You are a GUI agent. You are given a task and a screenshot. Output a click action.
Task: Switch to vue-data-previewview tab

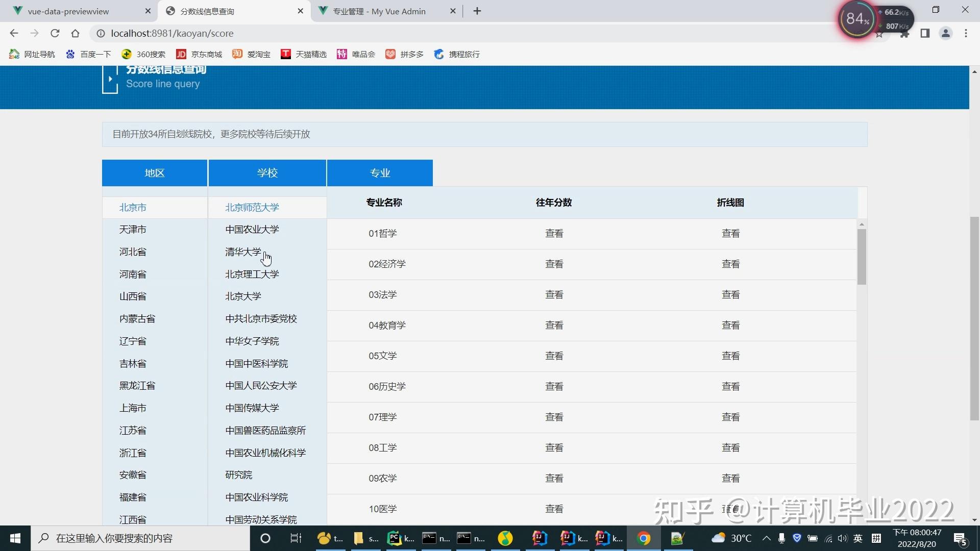pyautogui.click(x=68, y=11)
